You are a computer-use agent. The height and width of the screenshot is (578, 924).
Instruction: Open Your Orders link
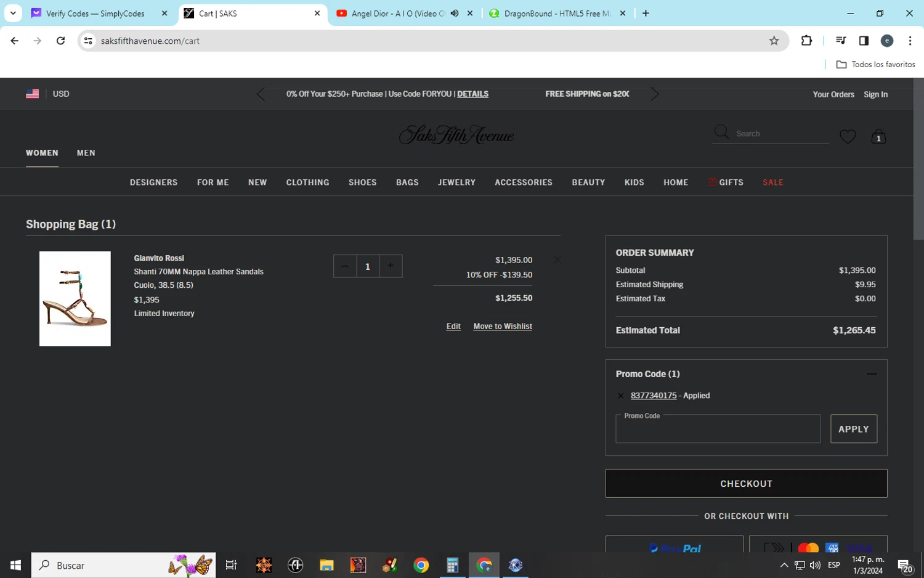click(x=833, y=94)
